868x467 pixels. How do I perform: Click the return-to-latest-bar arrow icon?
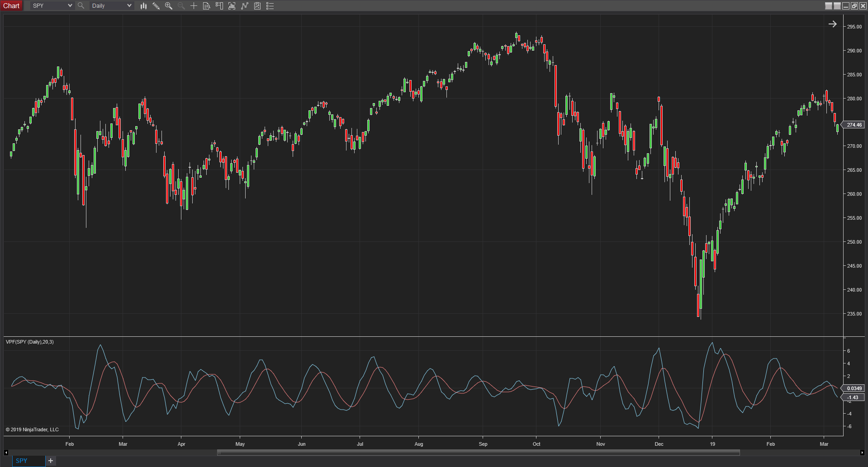(833, 24)
